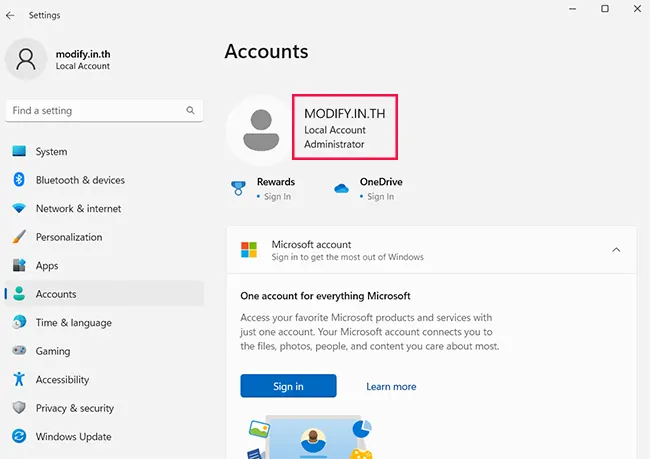The image size is (650, 459).
Task: Open Personalization via the paintbrush icon
Action: 18,237
